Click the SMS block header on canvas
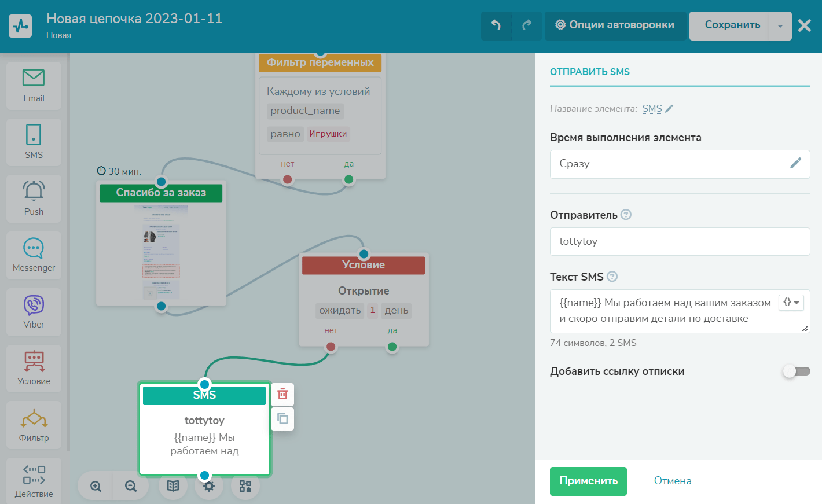This screenshot has width=822, height=504. tap(204, 395)
